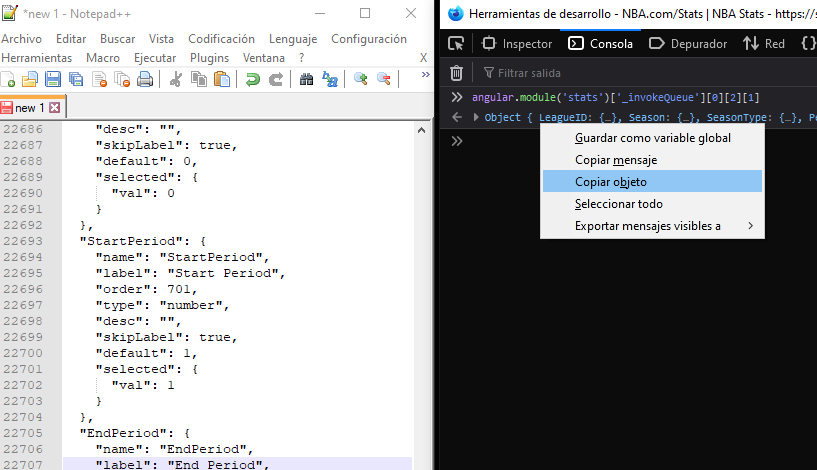Switch to the Red network tab
817x470 pixels.
click(764, 44)
